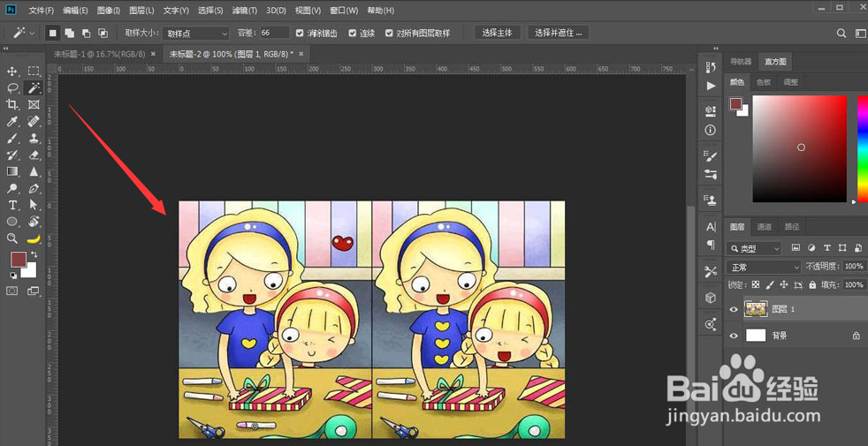Click the banana icon in the toolbox
868x446 pixels.
34,238
